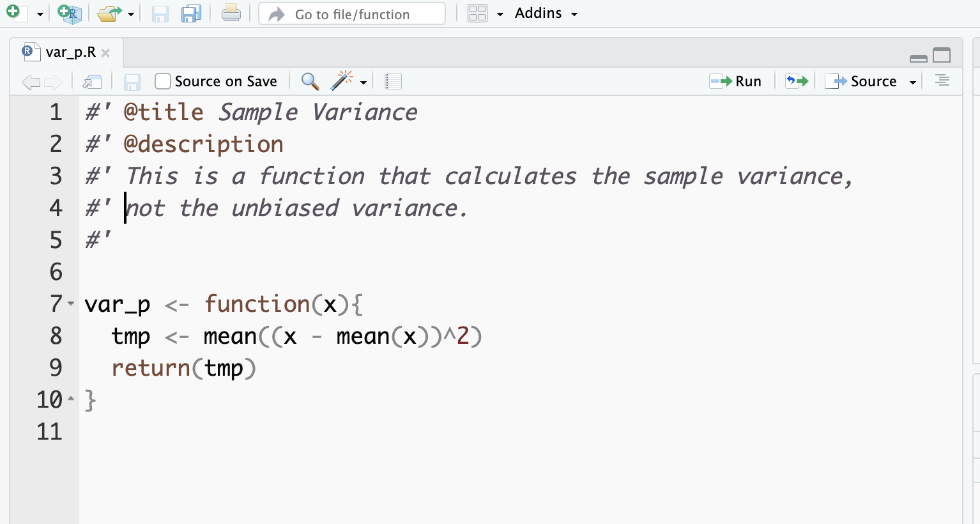Image resolution: width=980 pixels, height=524 pixels.
Task: Click the open file folder icon
Action: coord(109,13)
